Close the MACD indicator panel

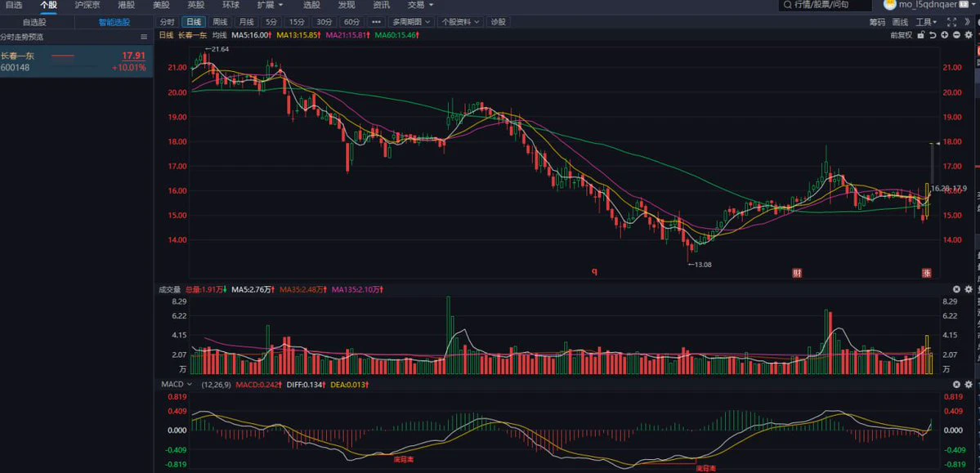956,384
